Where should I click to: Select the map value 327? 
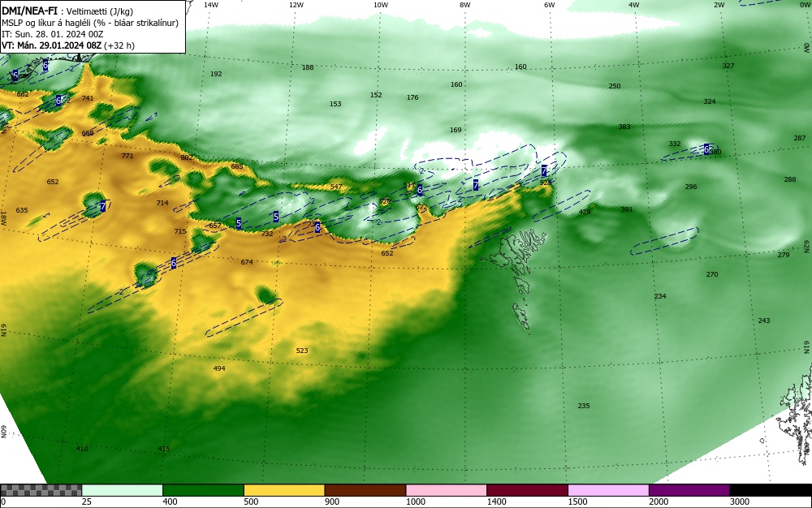[728, 66]
